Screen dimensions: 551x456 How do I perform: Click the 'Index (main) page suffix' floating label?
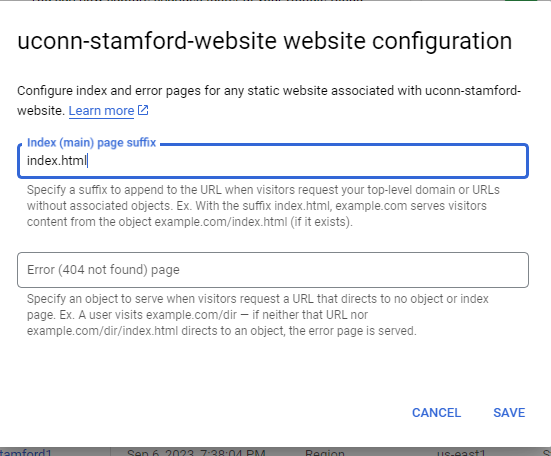pyautogui.click(x=91, y=143)
